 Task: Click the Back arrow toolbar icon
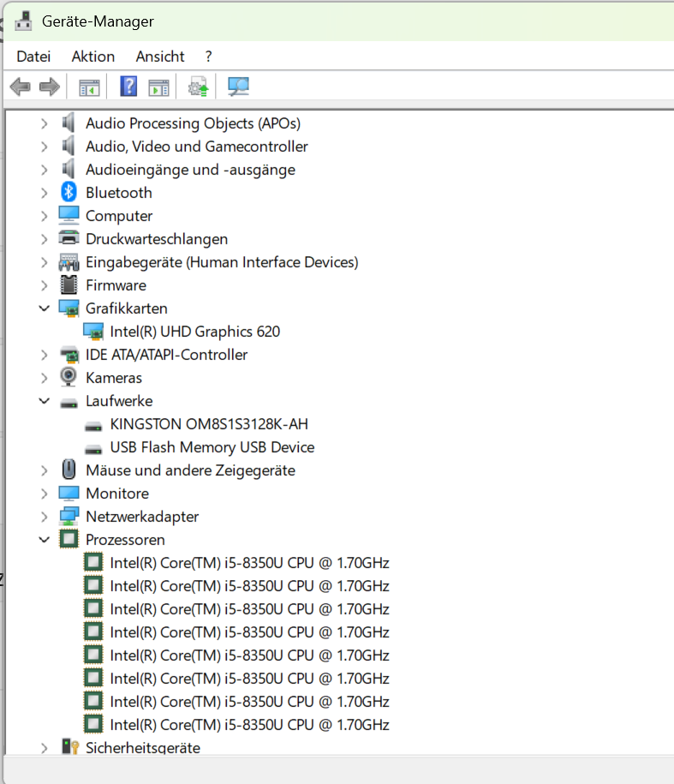pyautogui.click(x=20, y=87)
